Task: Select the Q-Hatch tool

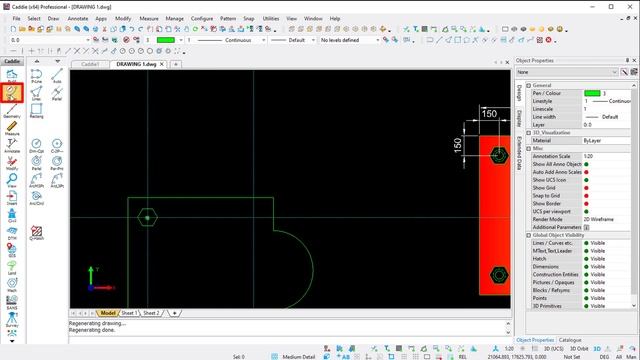Action: pyautogui.click(x=36, y=233)
